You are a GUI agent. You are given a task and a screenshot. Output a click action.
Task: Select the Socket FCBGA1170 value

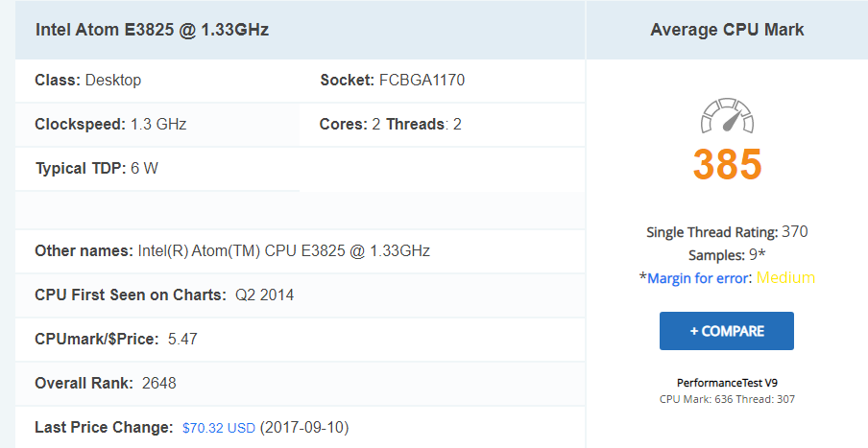tap(422, 81)
